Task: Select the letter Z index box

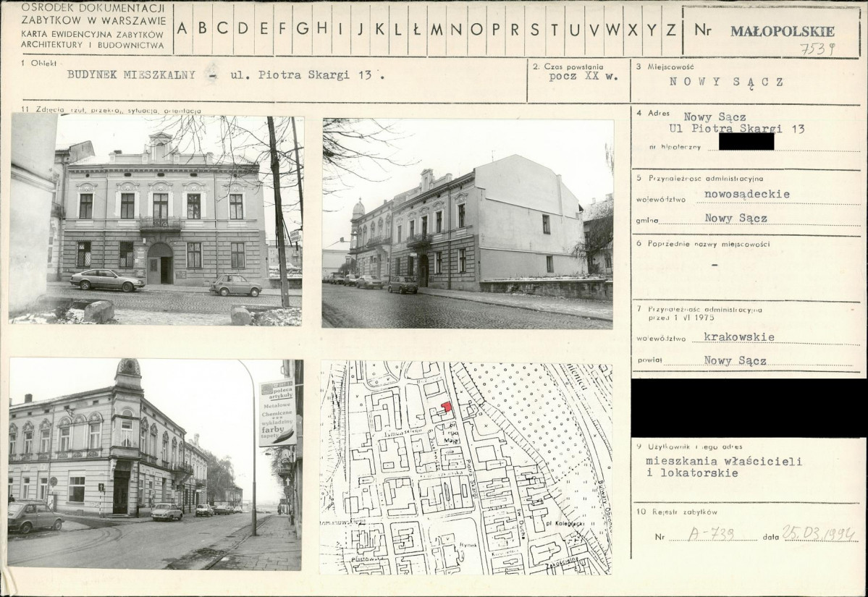Action: tap(671, 29)
